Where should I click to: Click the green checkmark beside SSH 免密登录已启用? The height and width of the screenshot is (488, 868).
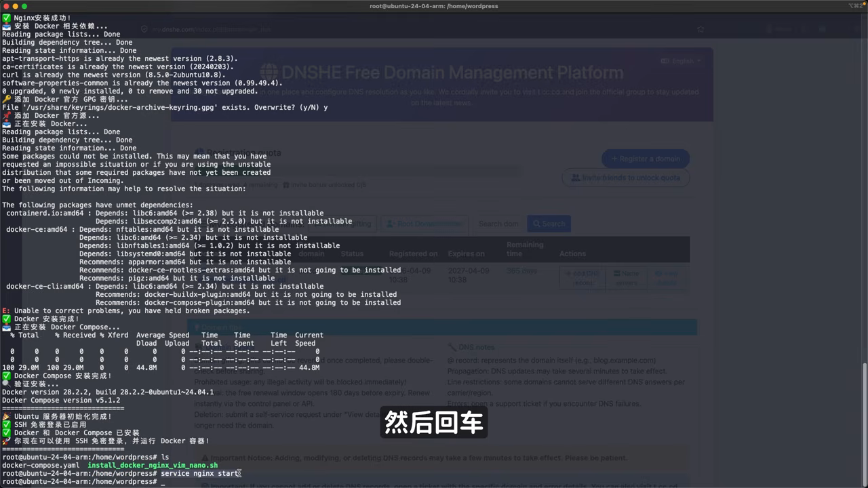point(6,424)
